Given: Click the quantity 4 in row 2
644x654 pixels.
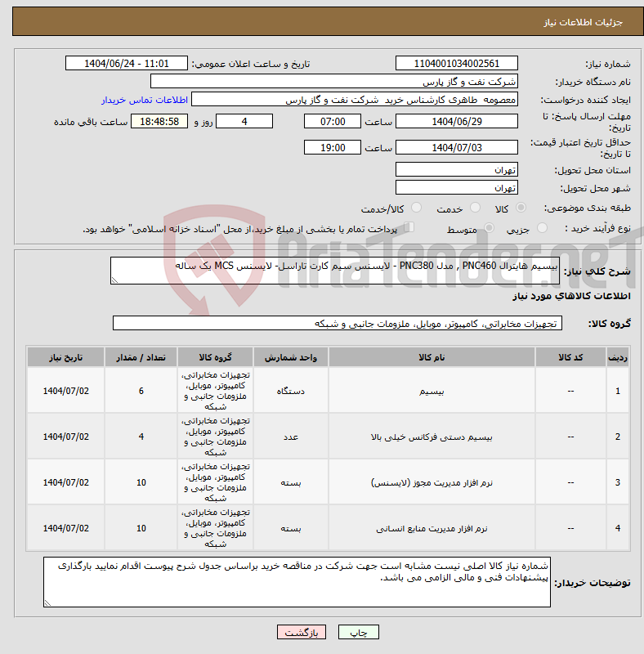Looking at the screenshot, I should [141, 437].
